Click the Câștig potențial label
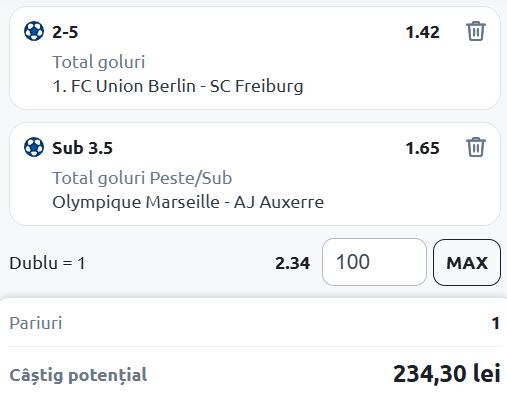Screen dimensions: 507x400 point(78,375)
